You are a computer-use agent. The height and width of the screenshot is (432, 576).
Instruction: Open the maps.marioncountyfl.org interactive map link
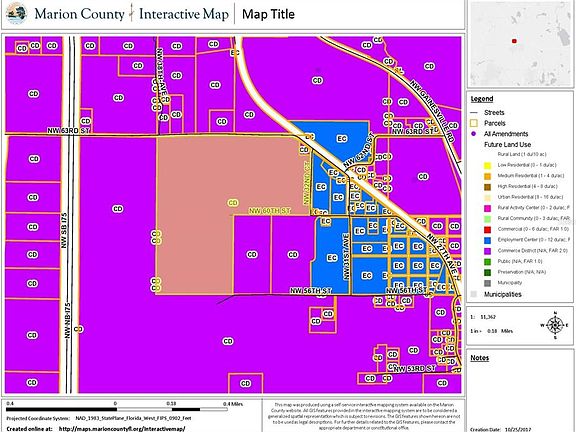[x=122, y=428]
